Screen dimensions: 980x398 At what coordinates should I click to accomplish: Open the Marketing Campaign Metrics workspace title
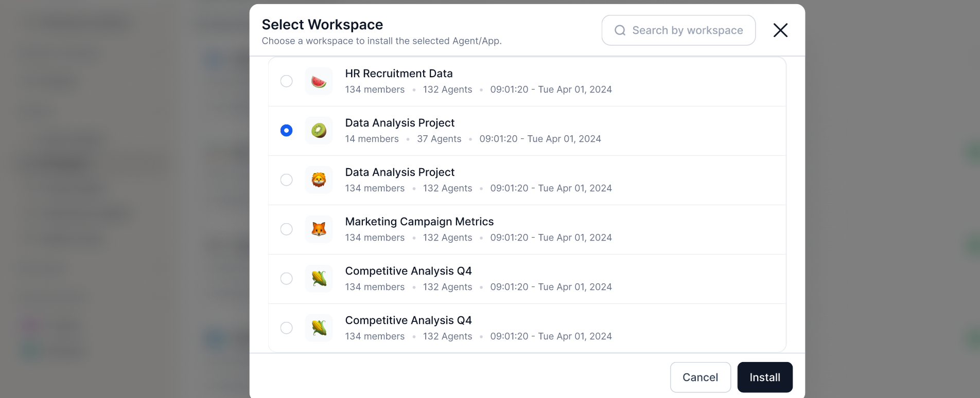pyautogui.click(x=419, y=222)
